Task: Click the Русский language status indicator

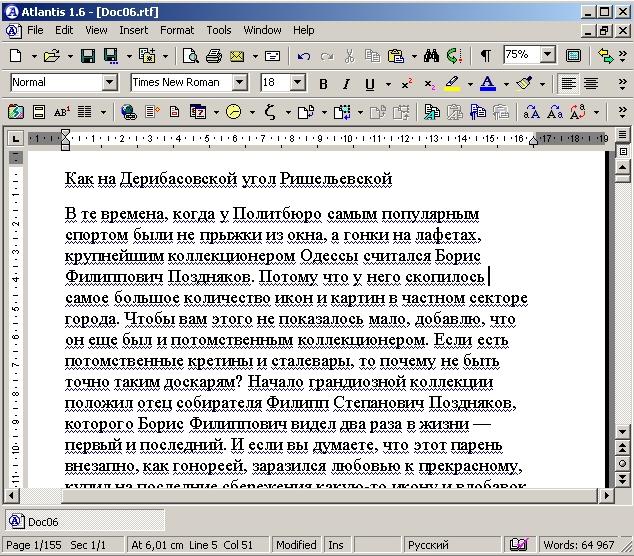Action: coord(452,545)
